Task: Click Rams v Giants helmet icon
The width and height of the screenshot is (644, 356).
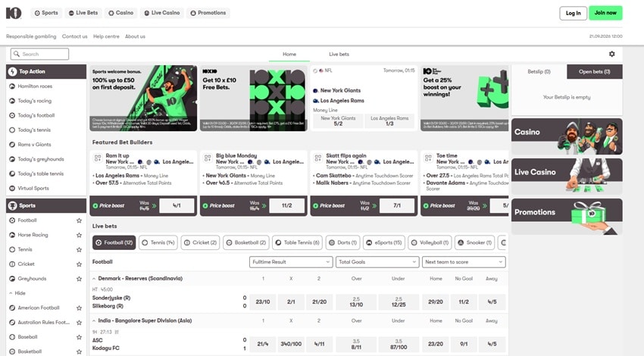Action: 12,145
